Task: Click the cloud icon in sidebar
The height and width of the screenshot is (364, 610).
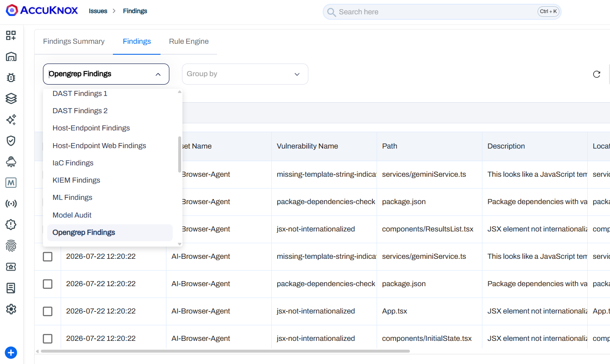Action: (11, 162)
